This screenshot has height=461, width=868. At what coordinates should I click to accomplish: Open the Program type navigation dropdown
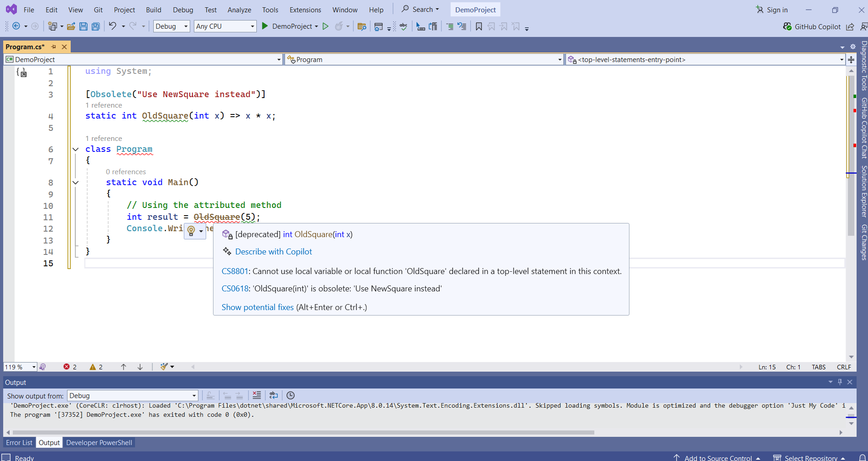(424, 59)
